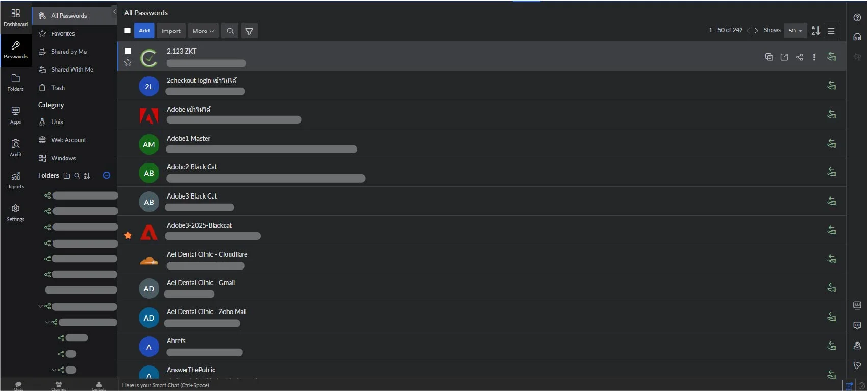Unfavorite Adobe3-2025-Blackcat orange star
The width and height of the screenshot is (868, 391).
128,235
